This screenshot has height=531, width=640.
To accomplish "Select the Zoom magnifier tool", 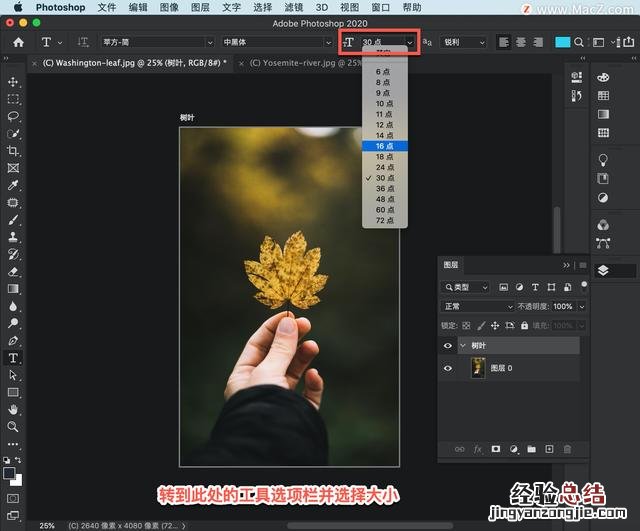I will [13, 426].
